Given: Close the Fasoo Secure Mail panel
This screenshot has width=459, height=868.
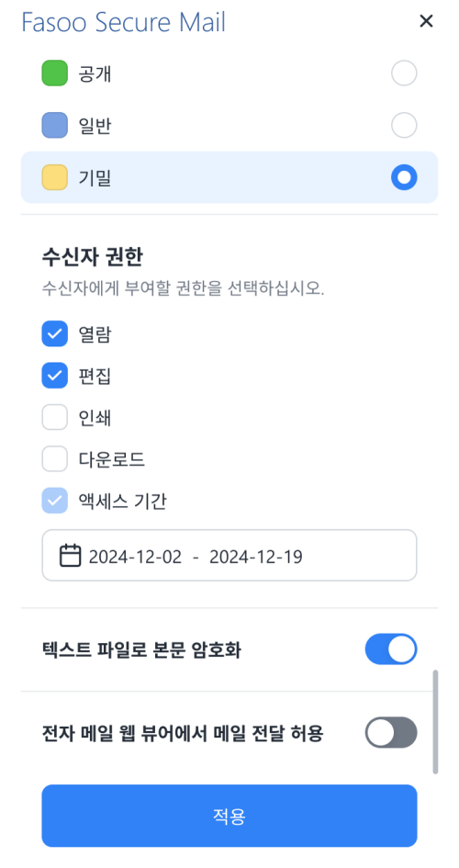Looking at the screenshot, I should pos(426,22).
